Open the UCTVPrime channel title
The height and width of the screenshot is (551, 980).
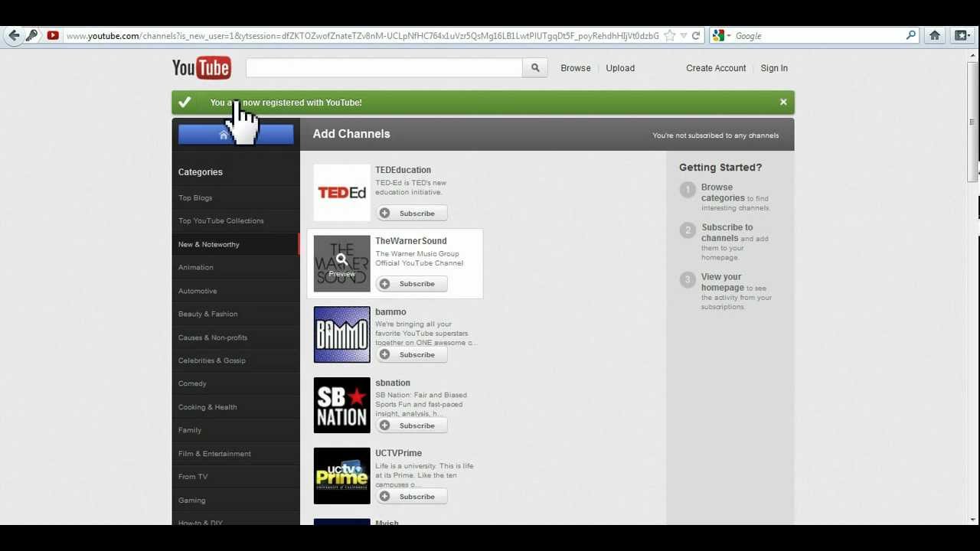pos(398,453)
